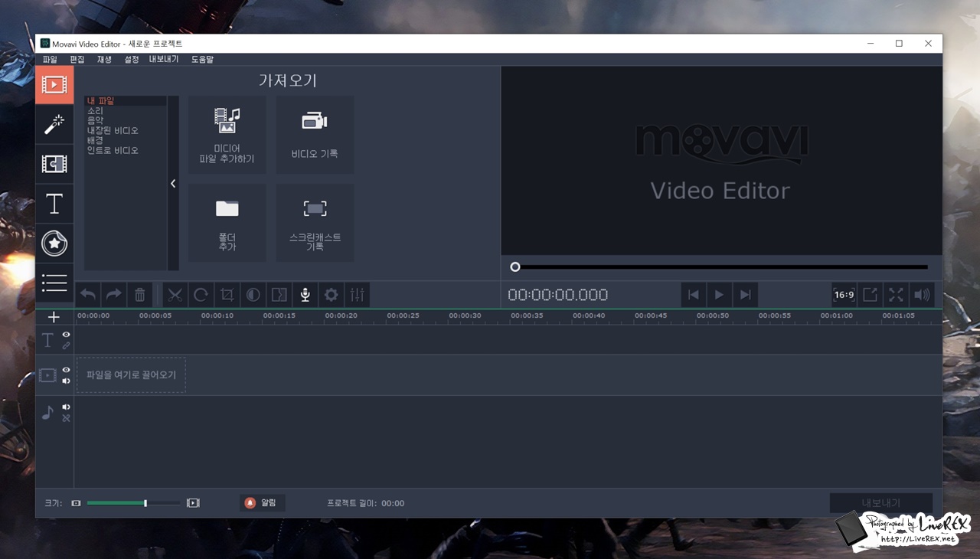The image size is (980, 559).
Task: Open the 알림 notifications button
Action: point(263,503)
